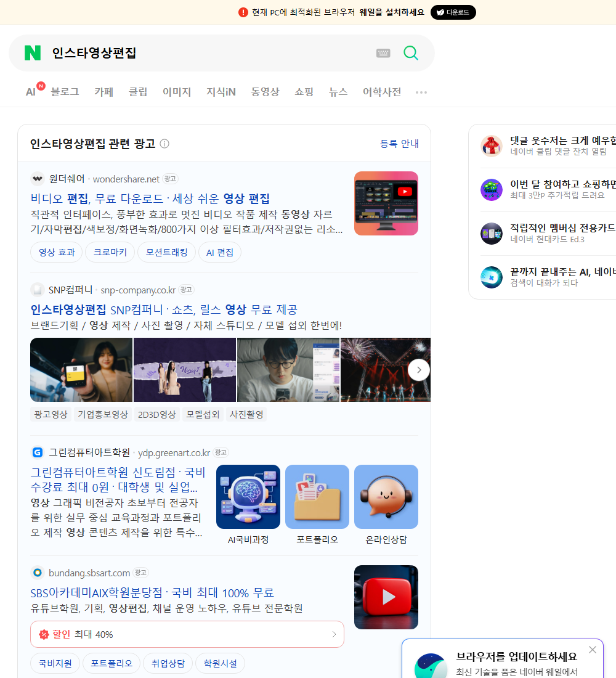Click the 그린컴퓨터아트학원 G favicon

click(38, 452)
